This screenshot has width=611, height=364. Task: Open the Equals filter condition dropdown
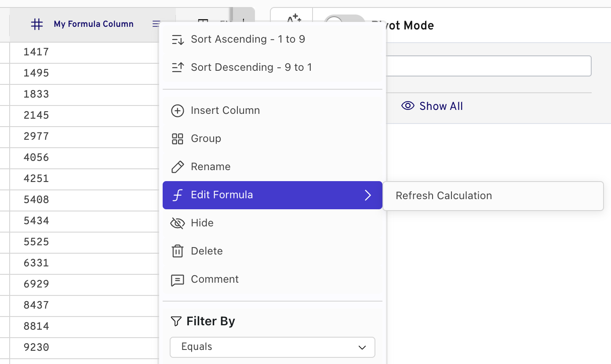point(273,347)
